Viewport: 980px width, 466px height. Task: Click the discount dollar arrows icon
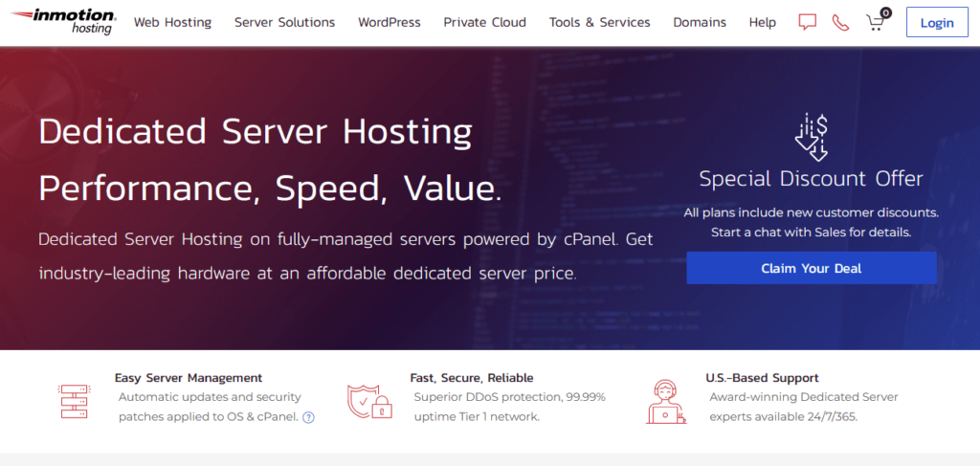(x=812, y=137)
